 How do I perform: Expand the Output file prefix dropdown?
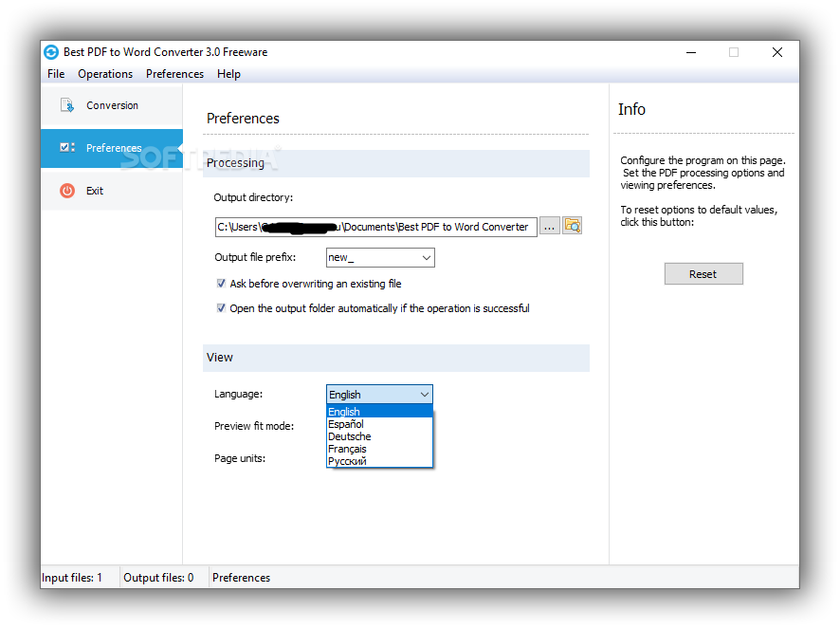(427, 257)
